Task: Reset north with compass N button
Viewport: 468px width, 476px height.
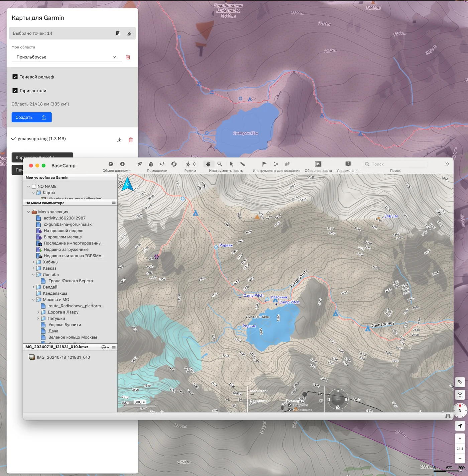Action: [460, 410]
